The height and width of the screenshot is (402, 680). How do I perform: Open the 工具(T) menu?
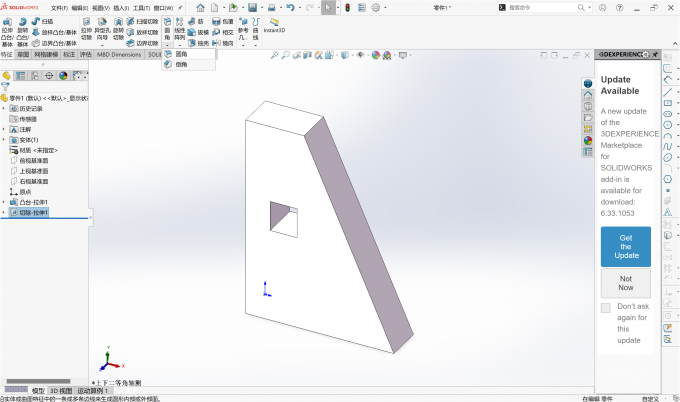pos(141,8)
